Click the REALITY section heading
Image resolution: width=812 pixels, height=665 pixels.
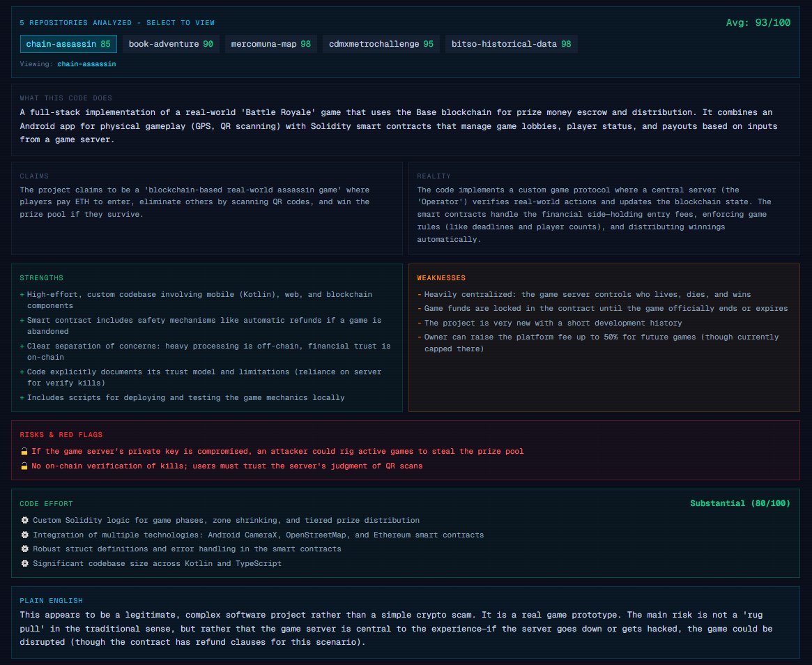click(434, 176)
